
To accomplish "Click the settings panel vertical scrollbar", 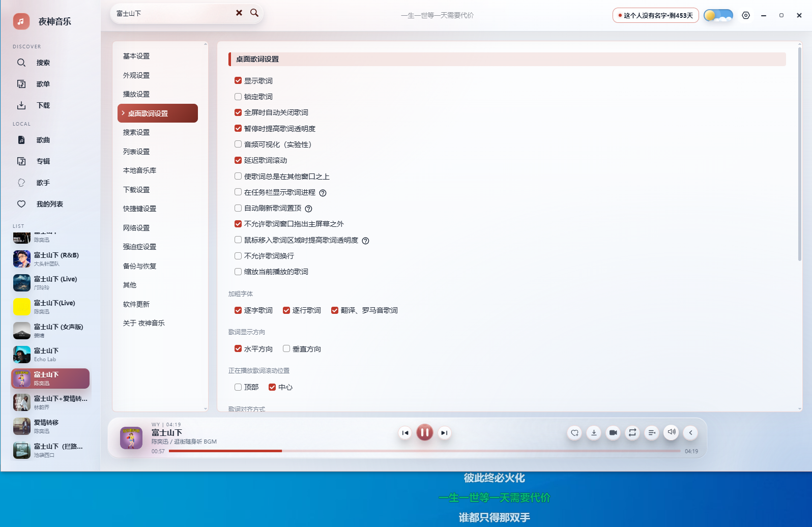I will click(800, 154).
